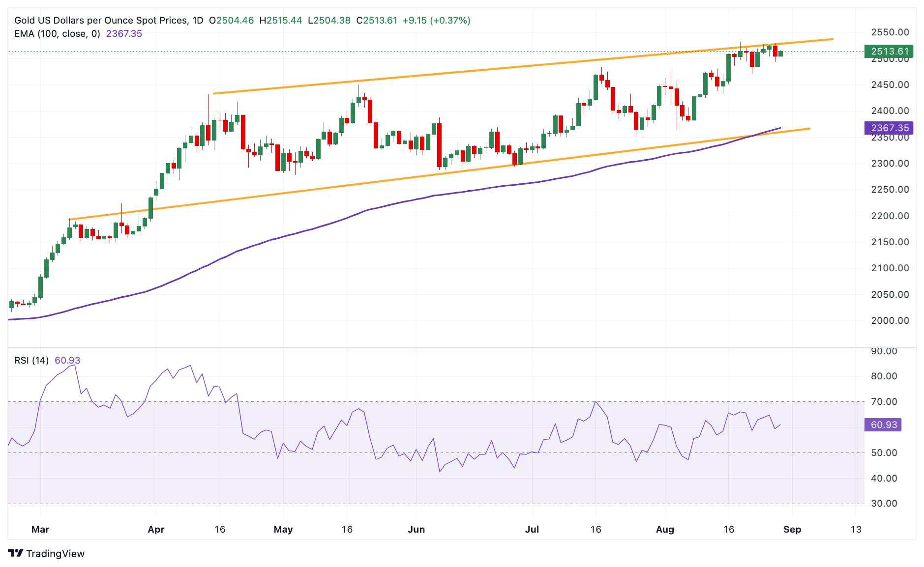The height and width of the screenshot is (567, 924).
Task: Open the 1D timeframe selector in the legend
Action: click(199, 21)
